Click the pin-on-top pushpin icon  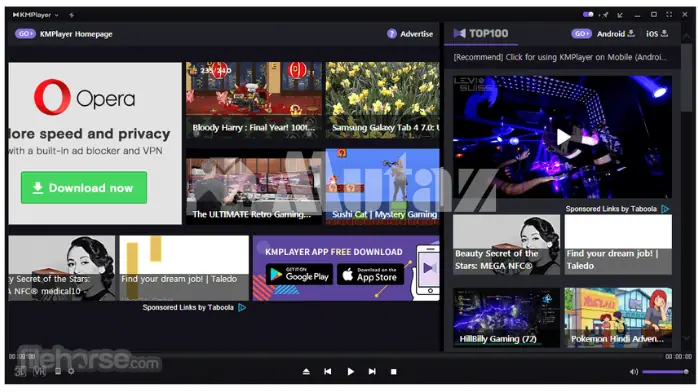(604, 15)
